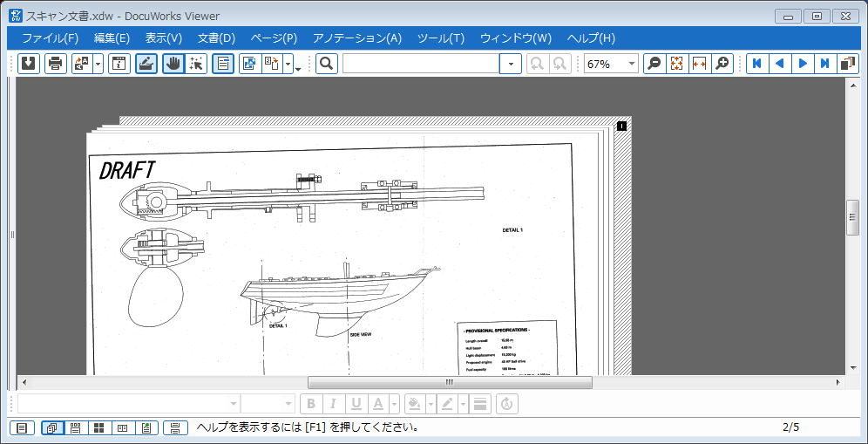Image resolution: width=868 pixels, height=444 pixels.
Task: Click the Zoom in magnifier icon
Action: (x=722, y=64)
